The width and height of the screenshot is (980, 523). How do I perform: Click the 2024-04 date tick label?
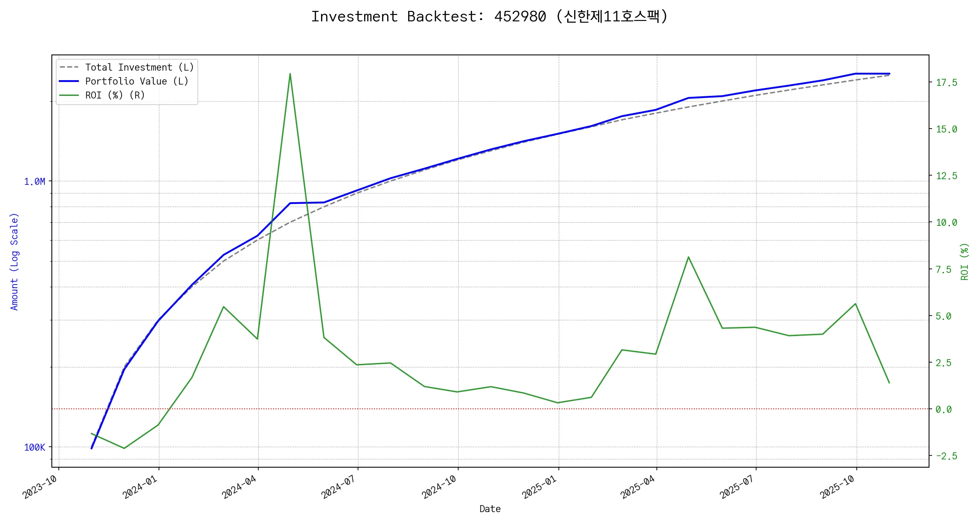click(x=240, y=486)
